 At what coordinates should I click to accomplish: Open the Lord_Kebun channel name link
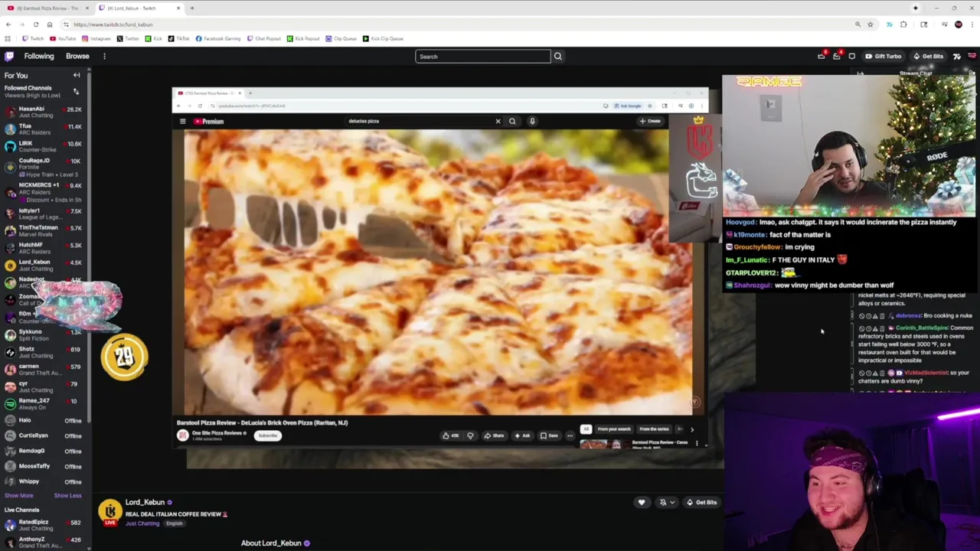pos(145,503)
